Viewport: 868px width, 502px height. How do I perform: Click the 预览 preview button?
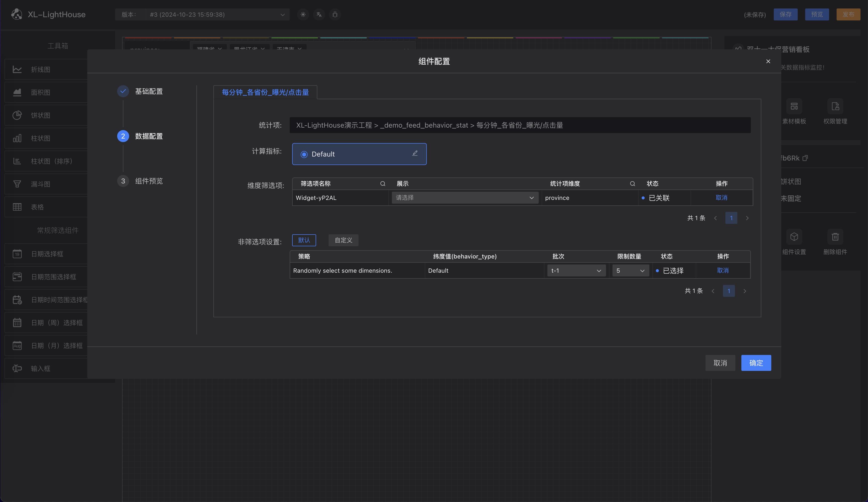(x=817, y=14)
